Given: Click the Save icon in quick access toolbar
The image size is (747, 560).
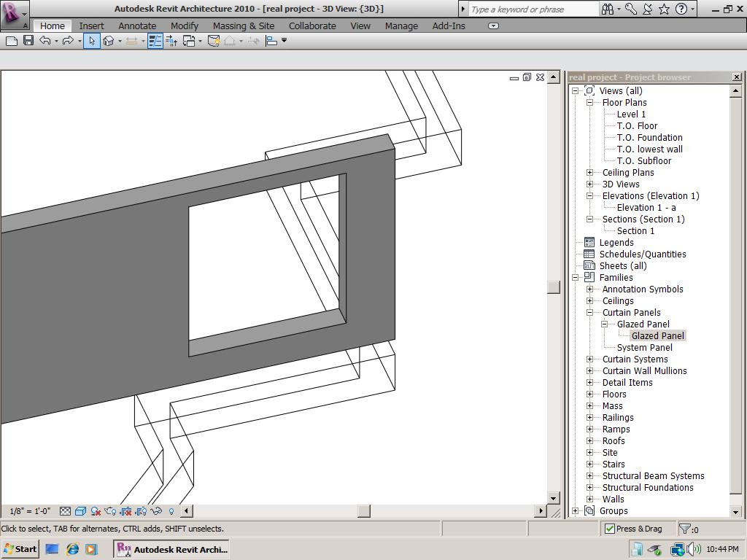Looking at the screenshot, I should pos(28,41).
